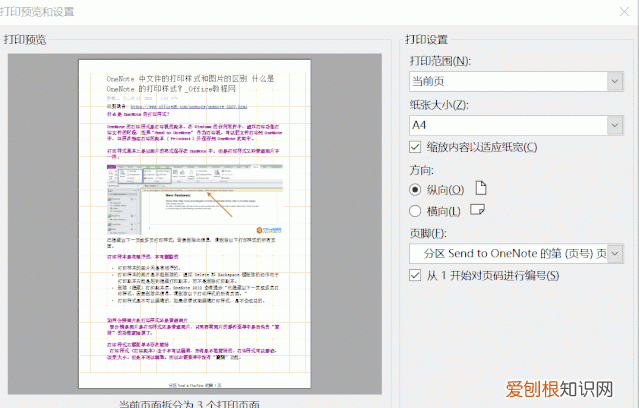Open the 打印范围 dropdown showing 当前页
This screenshot has width=639, height=408.
(516, 81)
